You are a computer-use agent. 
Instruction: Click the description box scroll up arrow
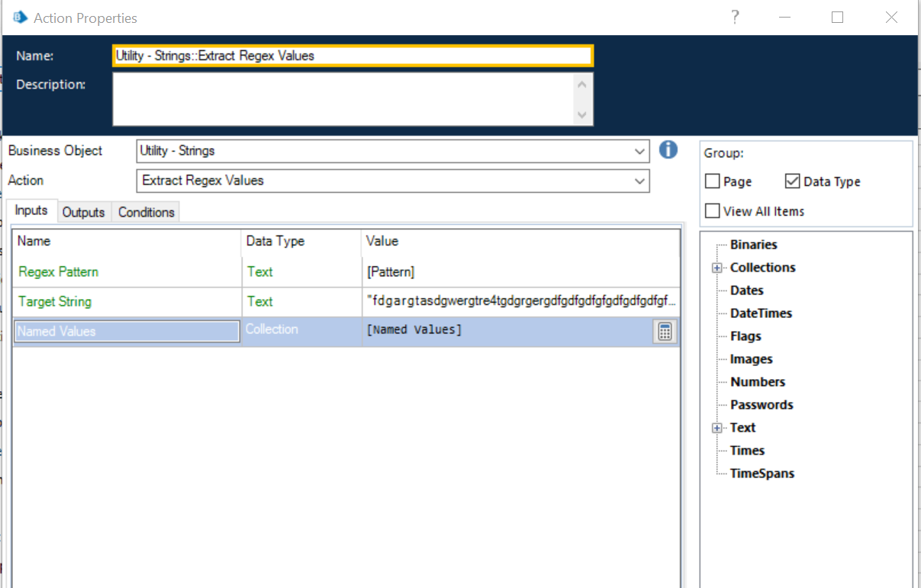581,83
